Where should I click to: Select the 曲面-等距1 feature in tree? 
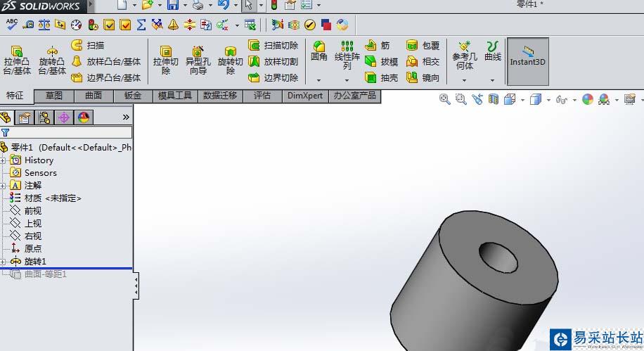pos(45,274)
